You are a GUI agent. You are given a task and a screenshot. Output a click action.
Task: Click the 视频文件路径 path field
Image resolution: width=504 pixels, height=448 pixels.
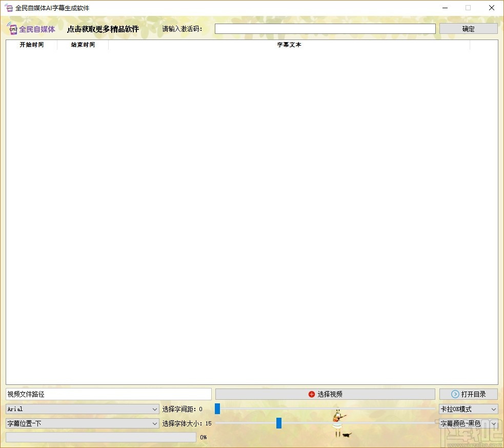(108, 394)
